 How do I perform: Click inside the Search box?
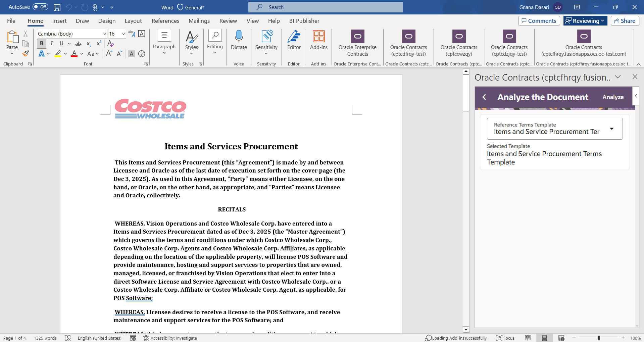point(325,7)
